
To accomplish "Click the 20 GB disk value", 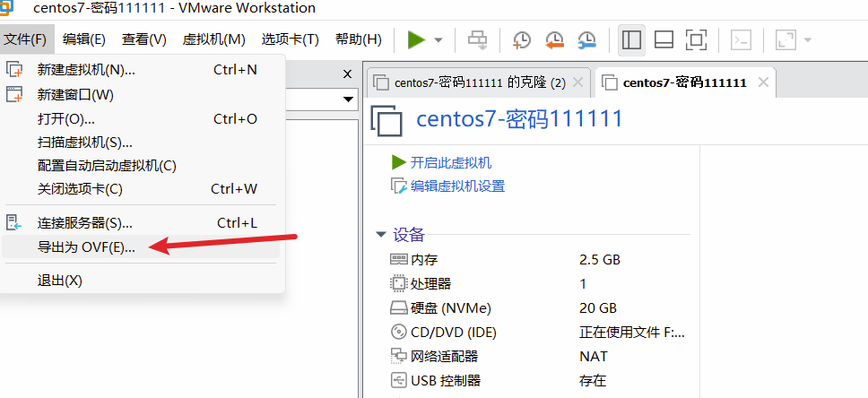I will pyautogui.click(x=598, y=307).
